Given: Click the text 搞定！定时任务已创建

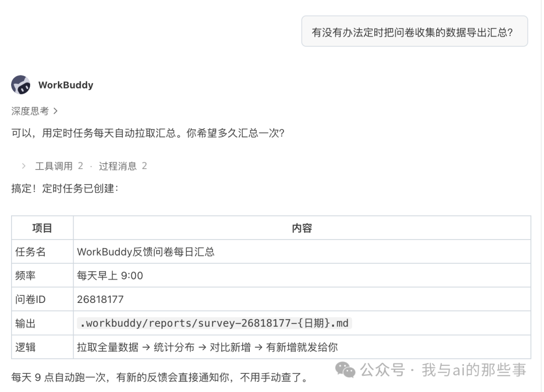Looking at the screenshot, I should pos(65,188).
